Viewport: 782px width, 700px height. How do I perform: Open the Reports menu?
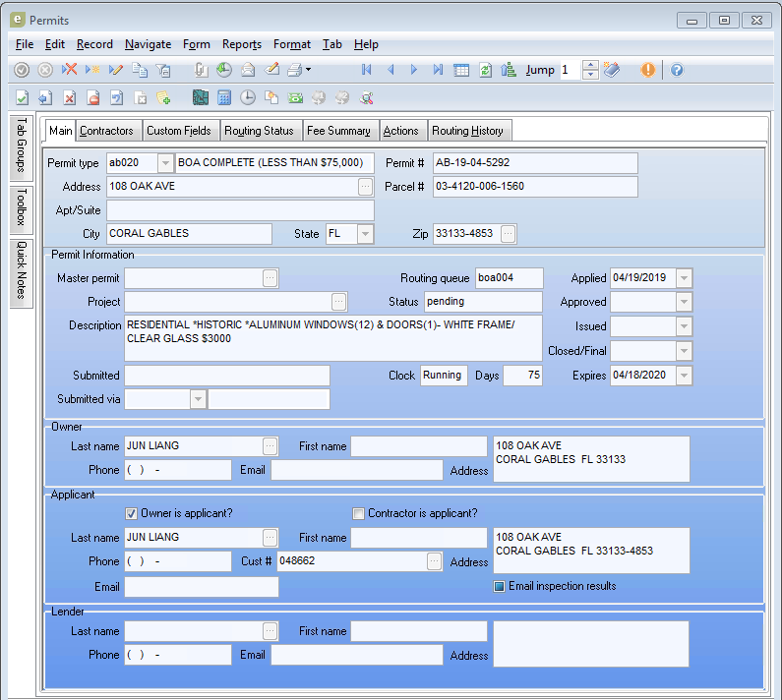(241, 44)
